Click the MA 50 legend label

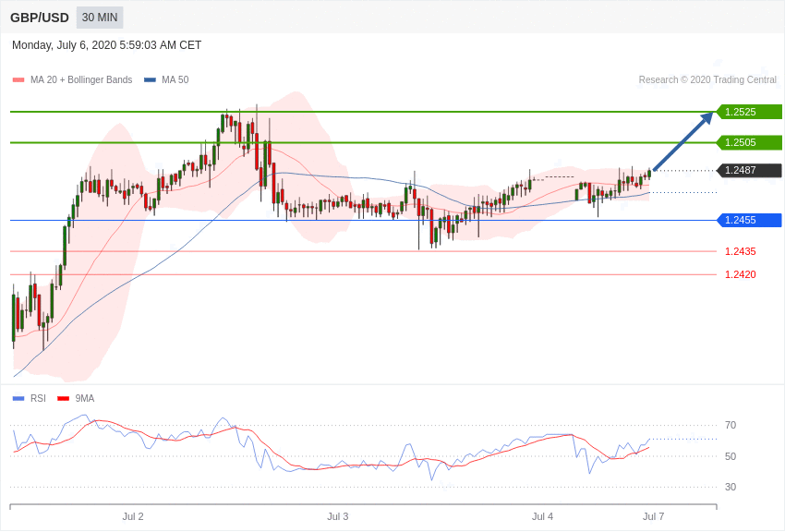point(175,79)
